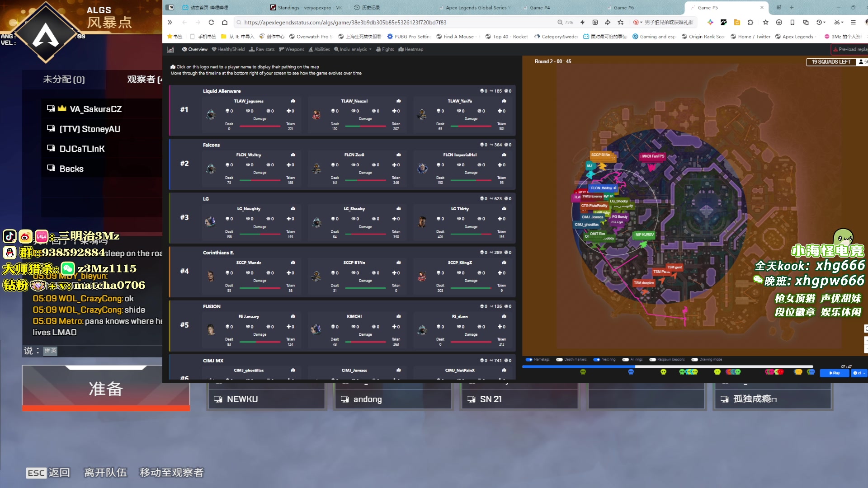Click the blue skull marker on timeline
868x488 pixels.
[631, 372]
